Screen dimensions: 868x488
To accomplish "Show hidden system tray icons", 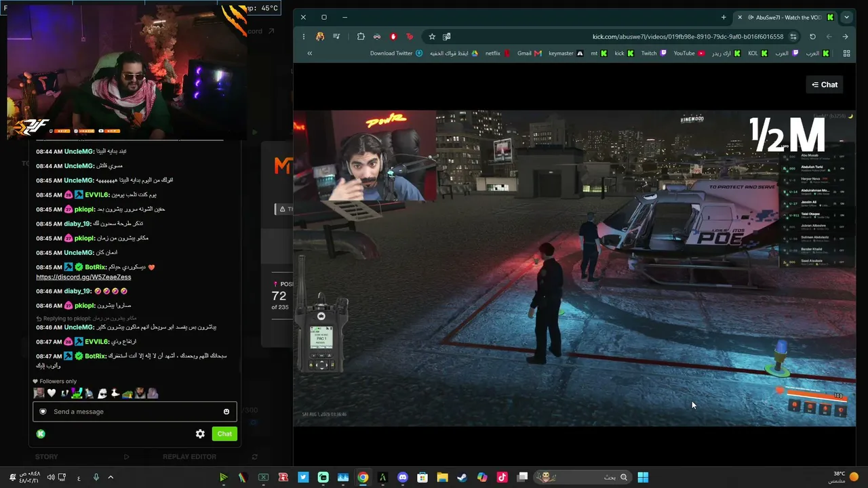I will coord(111,477).
